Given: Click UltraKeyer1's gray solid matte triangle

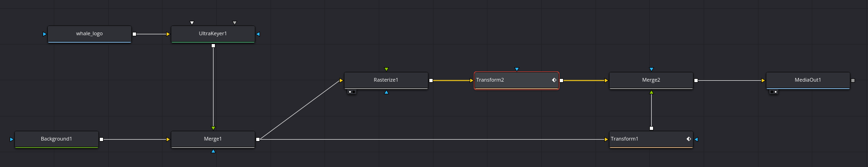Looking at the screenshot, I should coord(234,23).
